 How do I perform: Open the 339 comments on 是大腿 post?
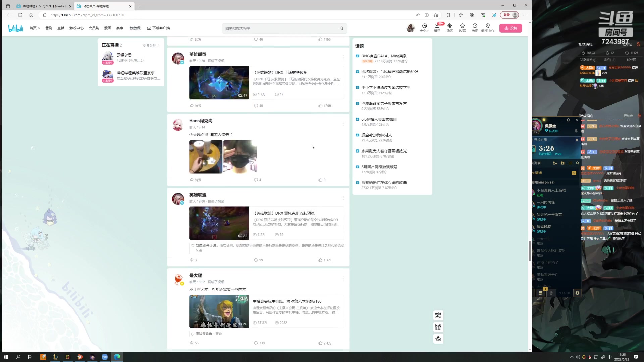[x=259, y=343]
